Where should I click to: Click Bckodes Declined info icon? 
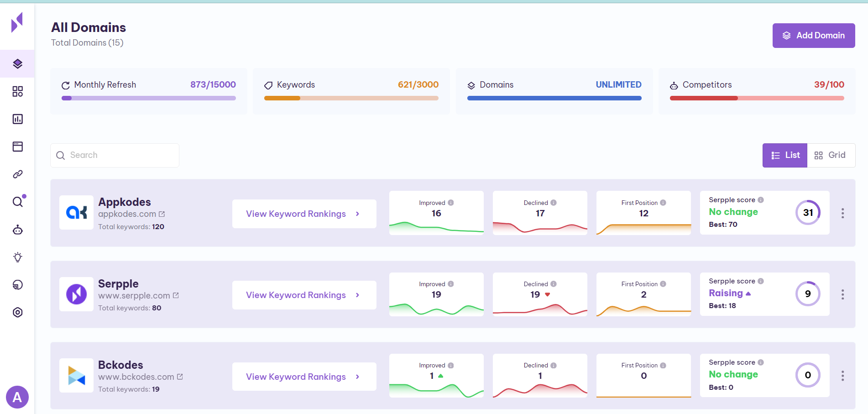point(553,365)
